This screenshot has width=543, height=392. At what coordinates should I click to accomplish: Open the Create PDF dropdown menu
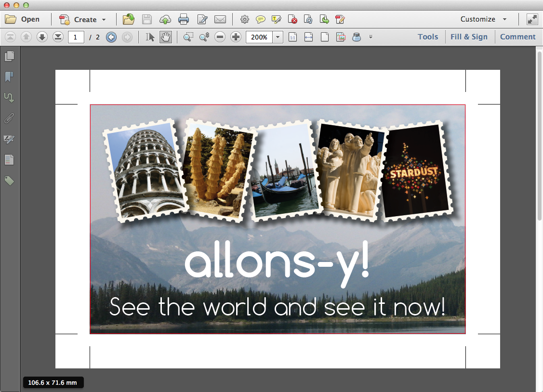click(83, 19)
